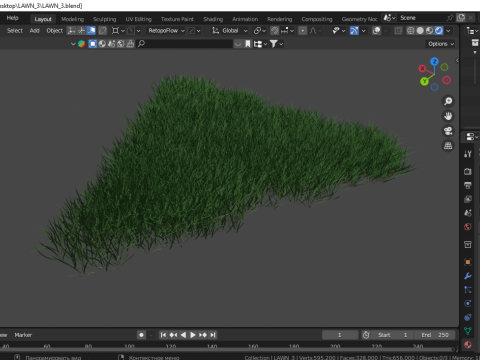Open the pivot point dropdown

tap(260, 31)
